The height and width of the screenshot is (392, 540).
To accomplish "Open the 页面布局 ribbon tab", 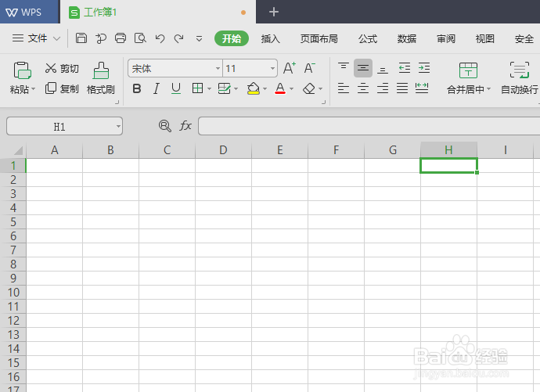I will click(x=319, y=38).
